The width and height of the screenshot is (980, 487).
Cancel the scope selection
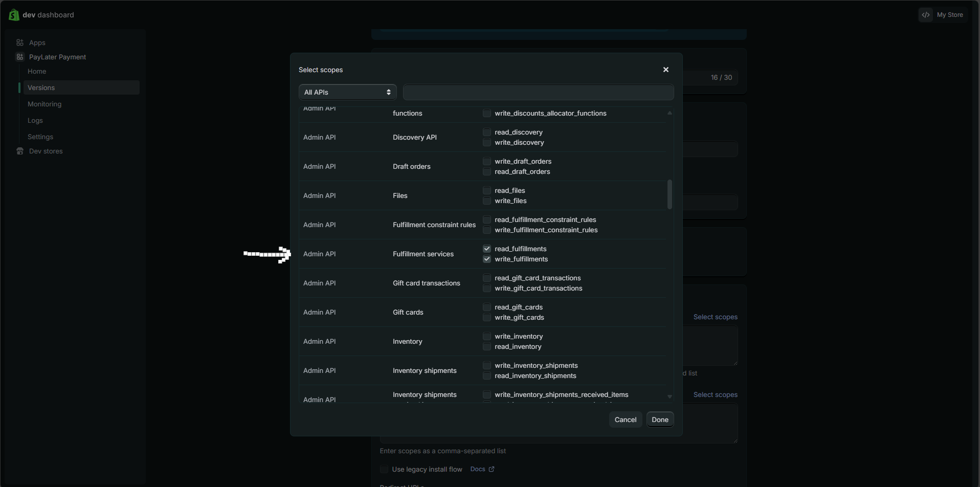[625, 419]
